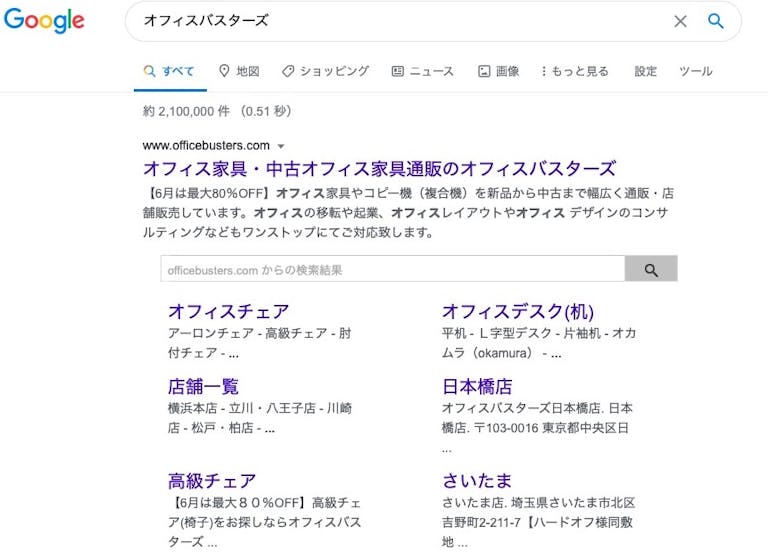
Task: Click the blue search magnifier icon
Action: coord(716,21)
